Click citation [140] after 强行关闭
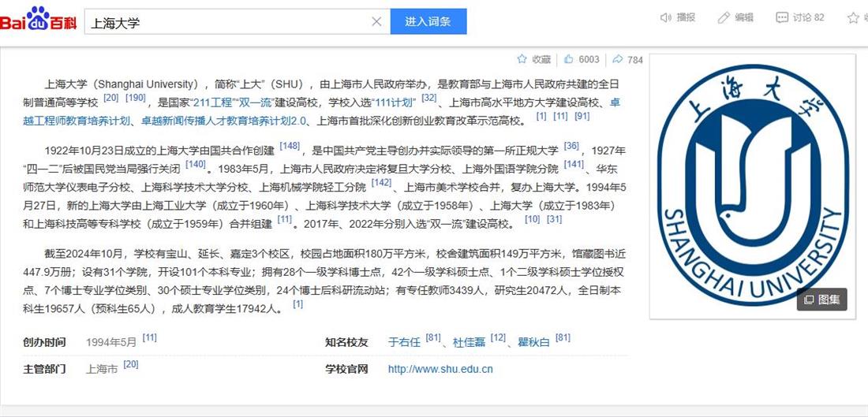This screenshot has width=868, height=417. [x=196, y=164]
